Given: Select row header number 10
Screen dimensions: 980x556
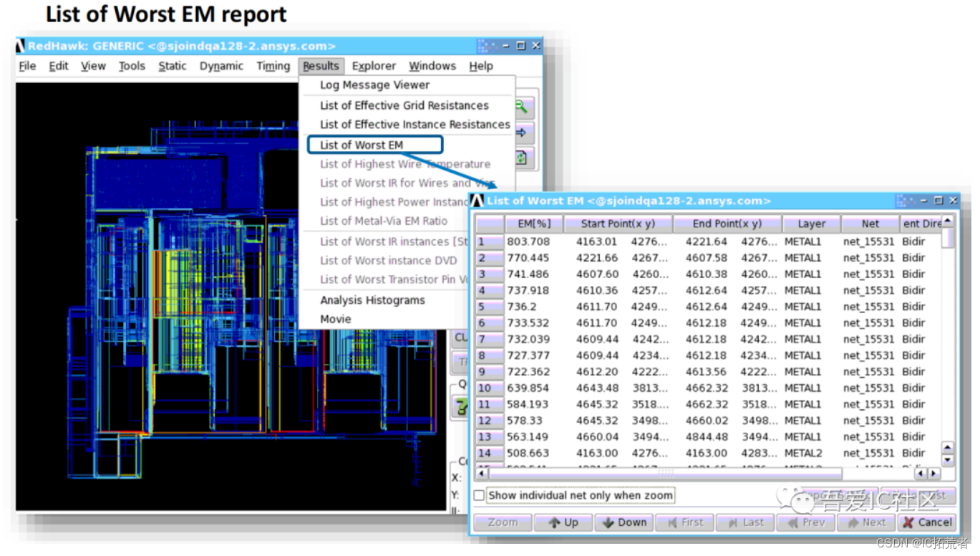Looking at the screenshot, I should [x=490, y=388].
